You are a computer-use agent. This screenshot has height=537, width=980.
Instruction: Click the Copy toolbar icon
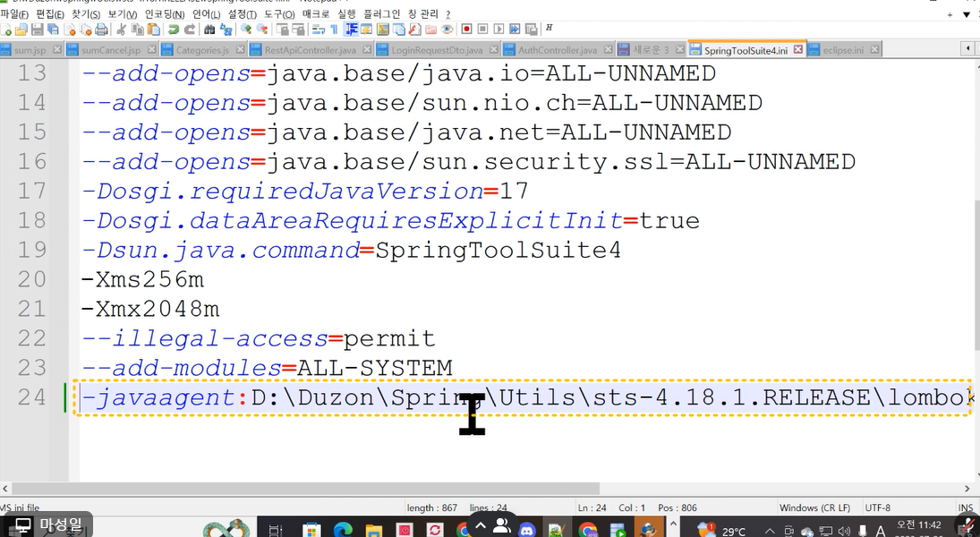coord(138,30)
